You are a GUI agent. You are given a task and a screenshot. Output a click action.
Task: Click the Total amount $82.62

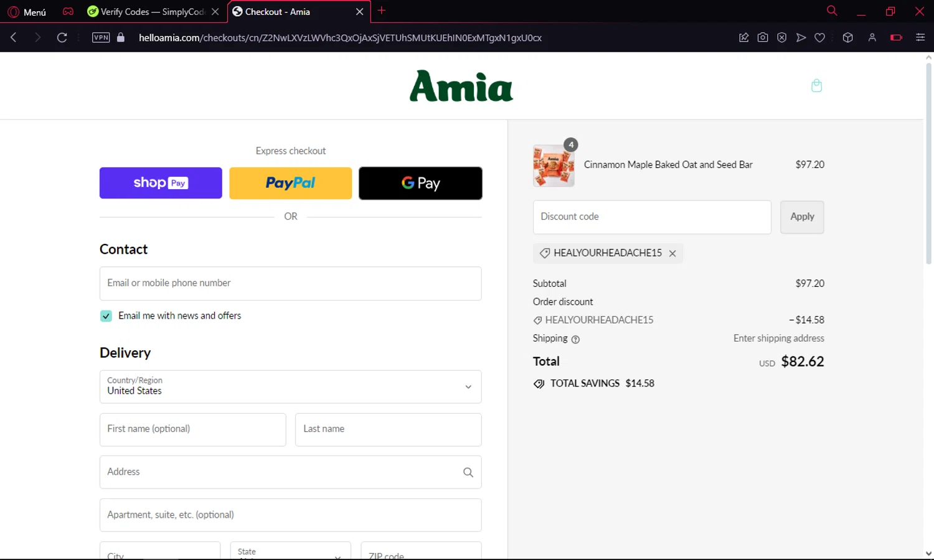coord(802,362)
